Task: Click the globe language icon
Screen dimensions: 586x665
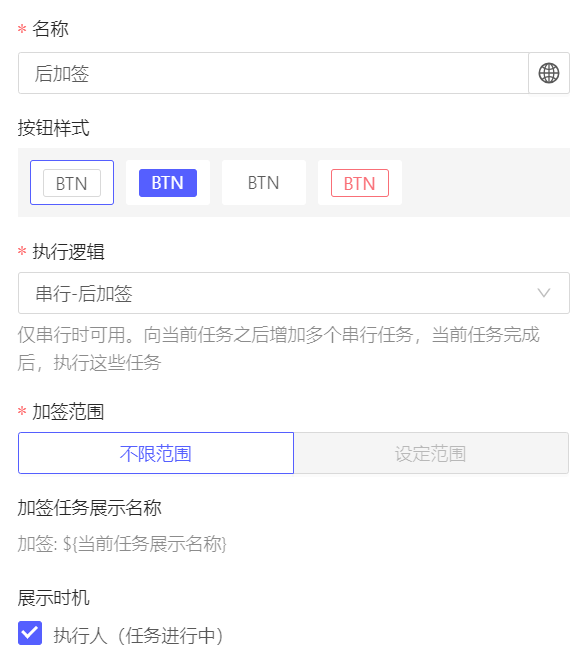Action: click(x=549, y=73)
